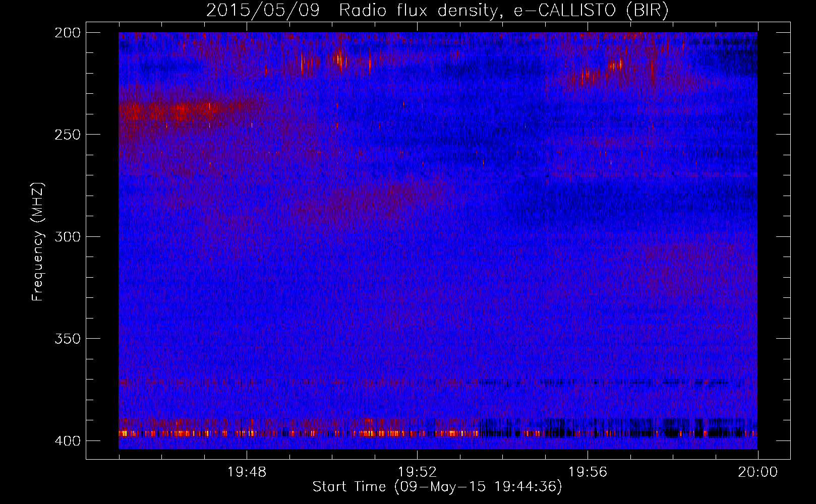Click the 19:56 time tick label

pyautogui.click(x=588, y=472)
